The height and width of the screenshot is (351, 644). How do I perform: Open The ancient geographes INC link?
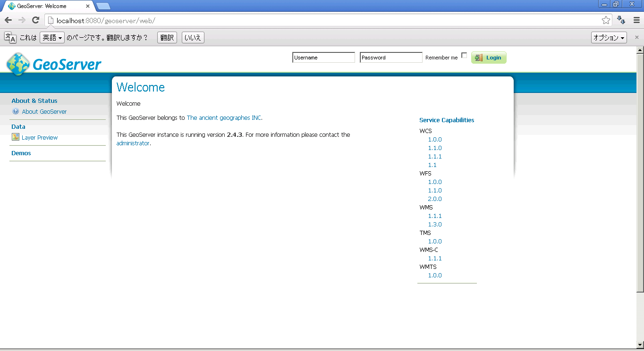click(224, 118)
